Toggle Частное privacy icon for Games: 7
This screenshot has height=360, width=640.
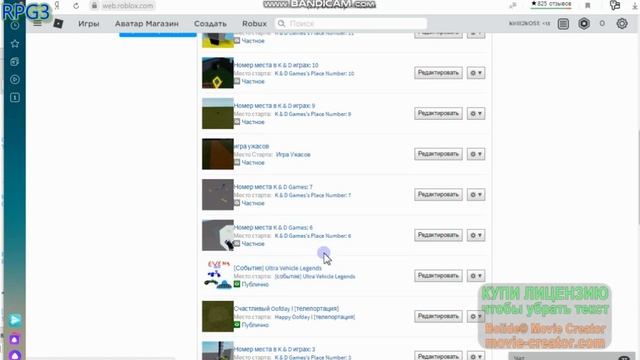(x=237, y=203)
